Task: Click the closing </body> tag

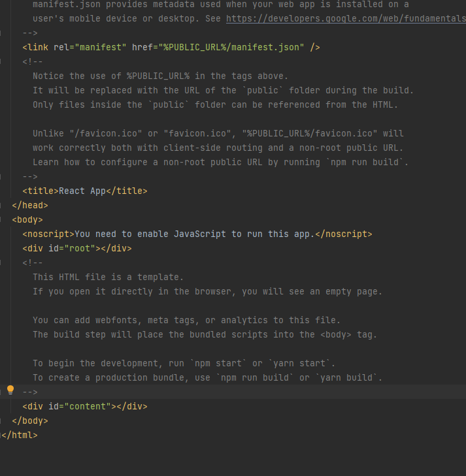Action: 30,421
